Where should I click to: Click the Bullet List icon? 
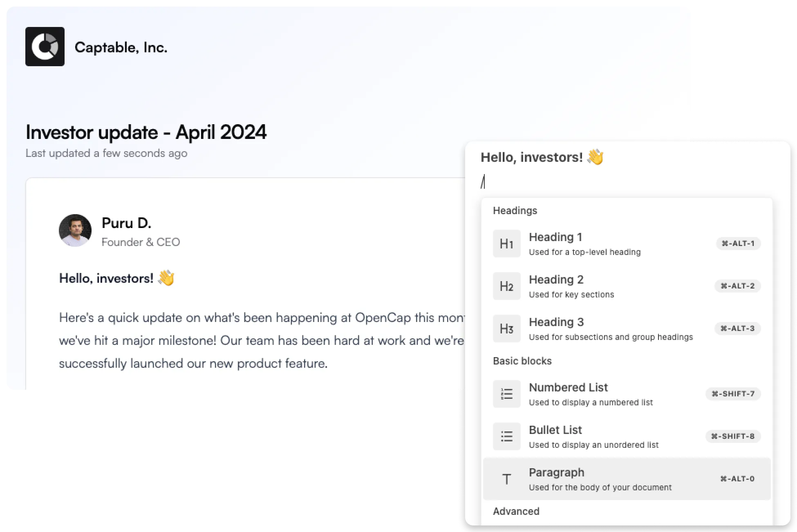(x=506, y=436)
